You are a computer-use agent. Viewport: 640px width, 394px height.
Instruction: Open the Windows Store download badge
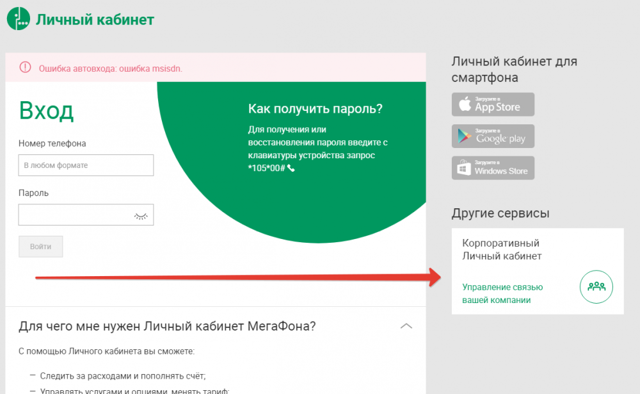pyautogui.click(x=493, y=168)
